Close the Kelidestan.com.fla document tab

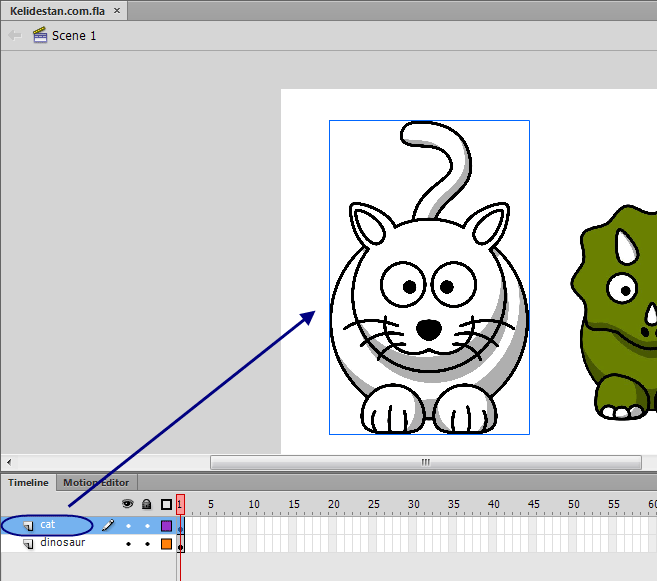(117, 10)
